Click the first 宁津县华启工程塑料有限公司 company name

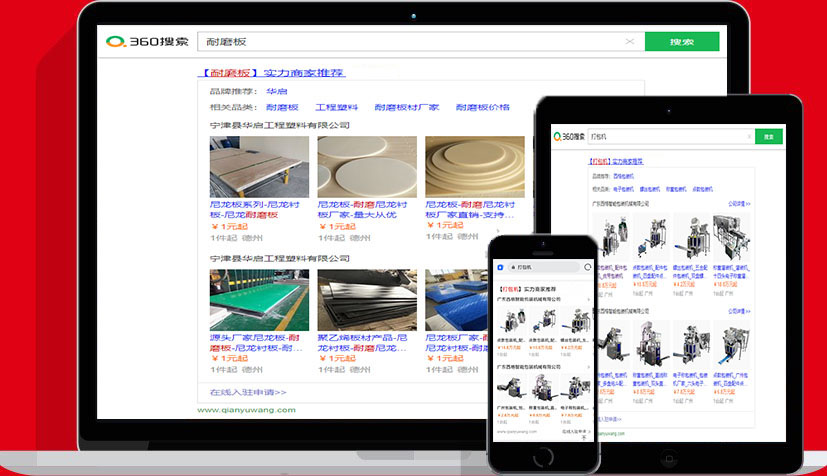coord(280,125)
